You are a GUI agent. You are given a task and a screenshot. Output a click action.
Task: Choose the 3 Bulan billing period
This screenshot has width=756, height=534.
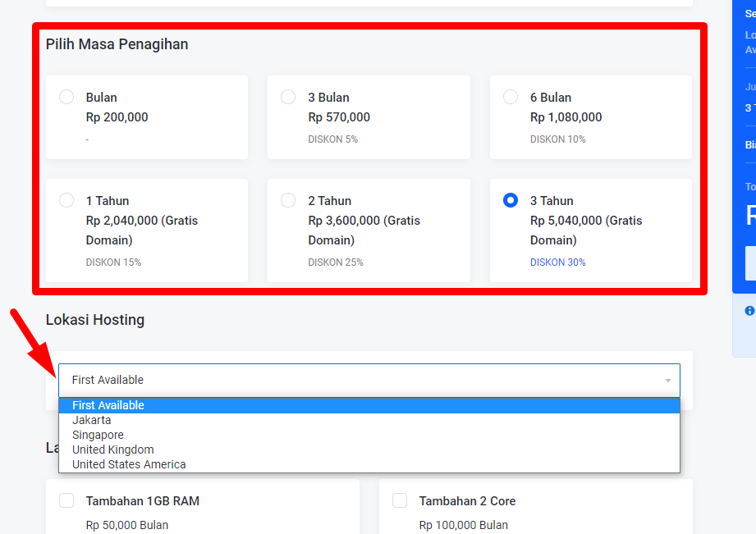click(x=288, y=98)
